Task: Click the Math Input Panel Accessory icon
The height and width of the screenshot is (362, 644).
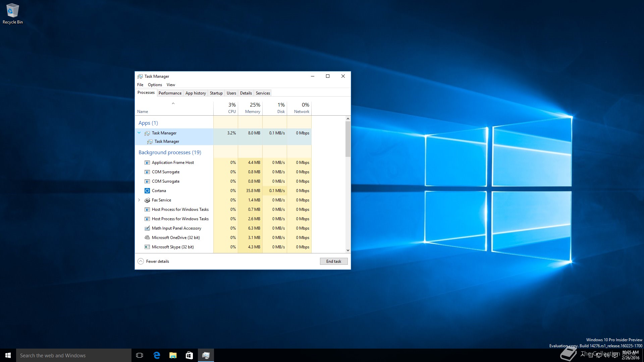Action: (x=147, y=228)
